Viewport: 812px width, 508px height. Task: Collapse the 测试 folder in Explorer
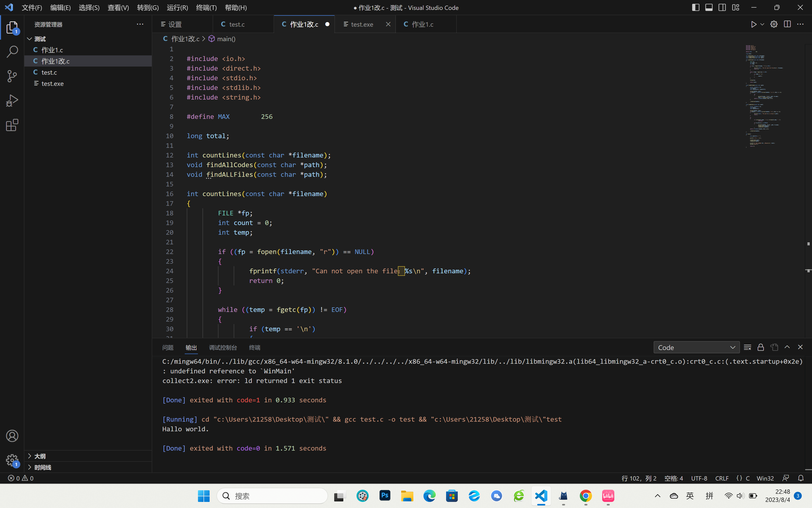(88, 39)
